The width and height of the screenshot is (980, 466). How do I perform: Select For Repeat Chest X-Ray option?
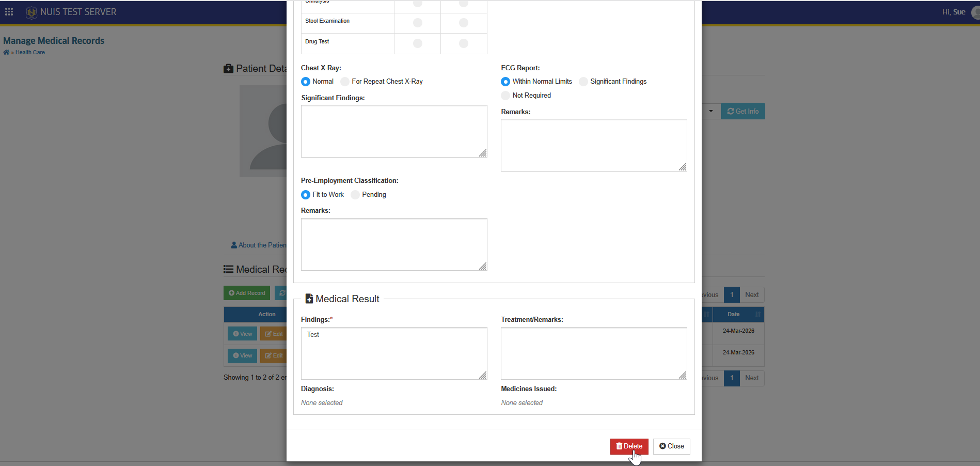point(345,82)
